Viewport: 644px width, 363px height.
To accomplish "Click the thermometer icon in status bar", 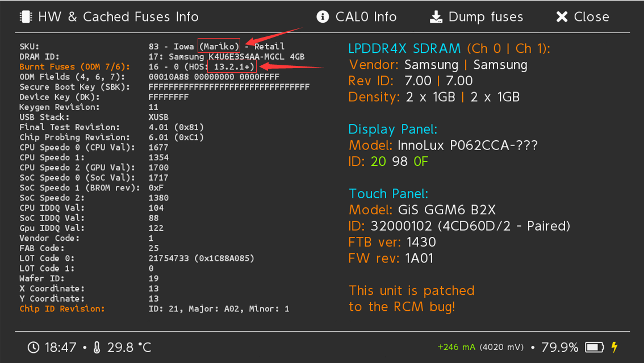I will click(x=97, y=347).
